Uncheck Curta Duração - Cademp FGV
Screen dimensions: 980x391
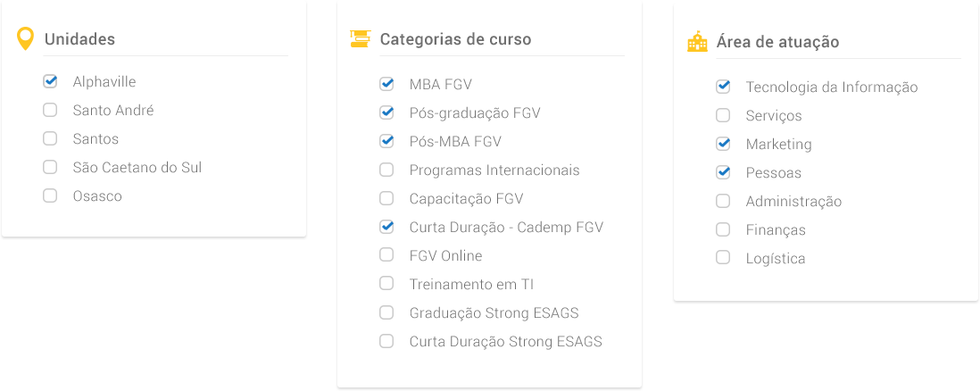386,227
